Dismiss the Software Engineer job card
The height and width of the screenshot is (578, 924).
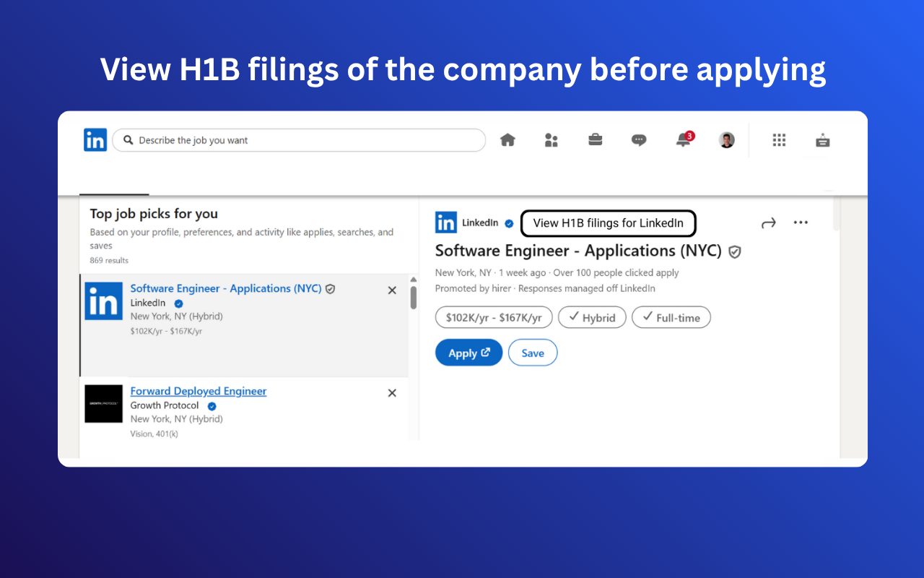coord(392,290)
